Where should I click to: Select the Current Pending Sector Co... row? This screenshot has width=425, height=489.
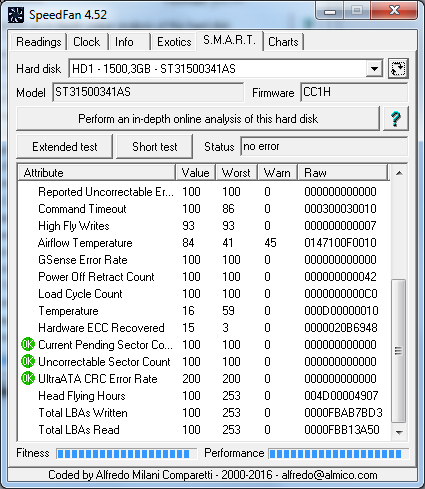204,345
